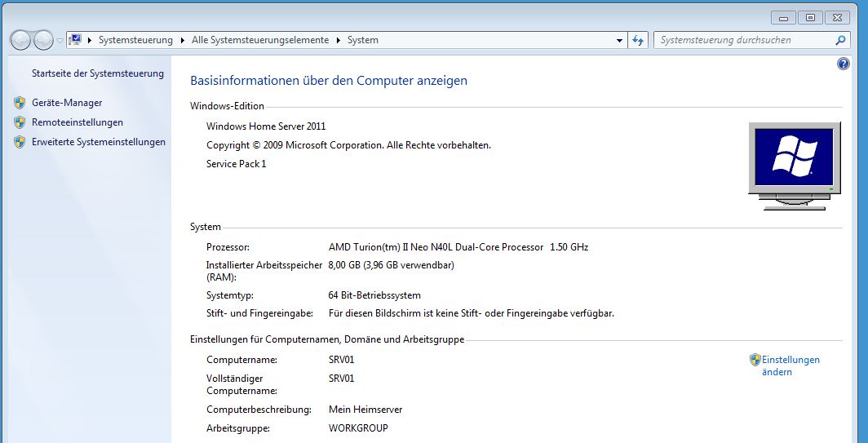Select Alle Systemsteuerungselemente breadcrumb

click(260, 40)
